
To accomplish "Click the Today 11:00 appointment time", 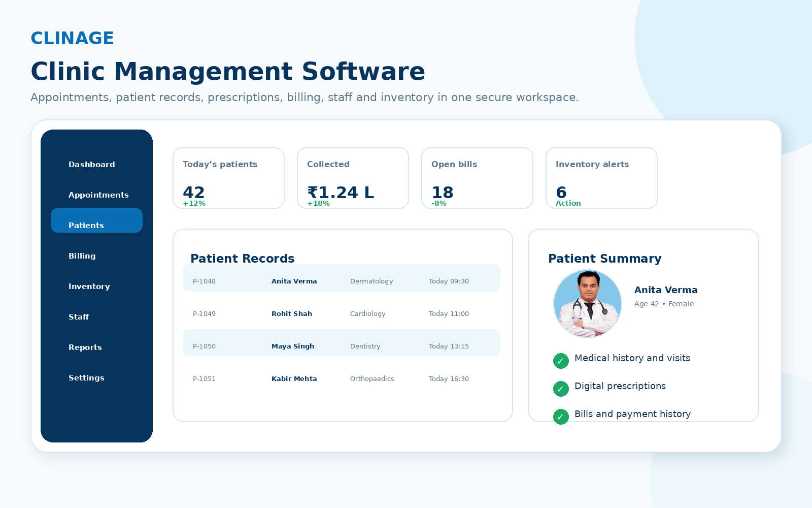I will tap(449, 314).
